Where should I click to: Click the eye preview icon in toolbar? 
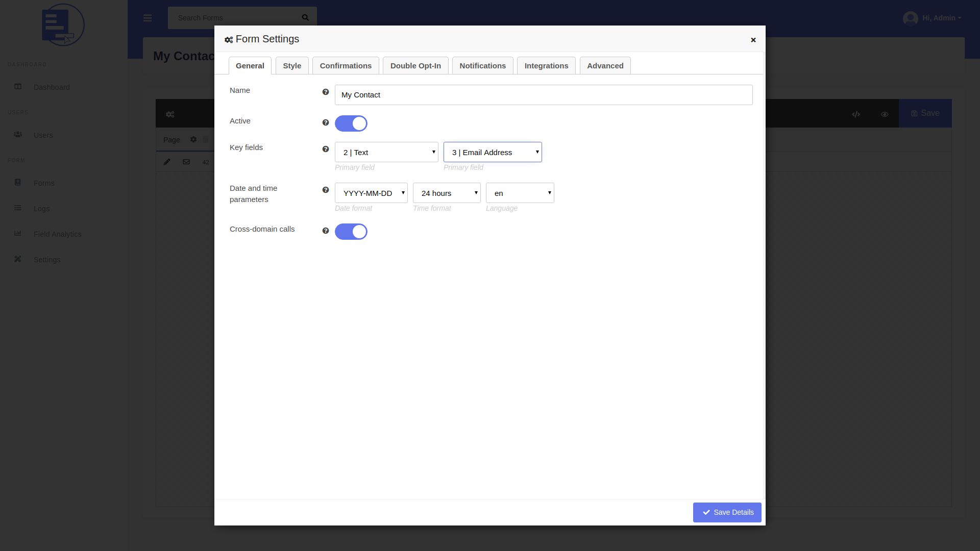[x=885, y=114]
